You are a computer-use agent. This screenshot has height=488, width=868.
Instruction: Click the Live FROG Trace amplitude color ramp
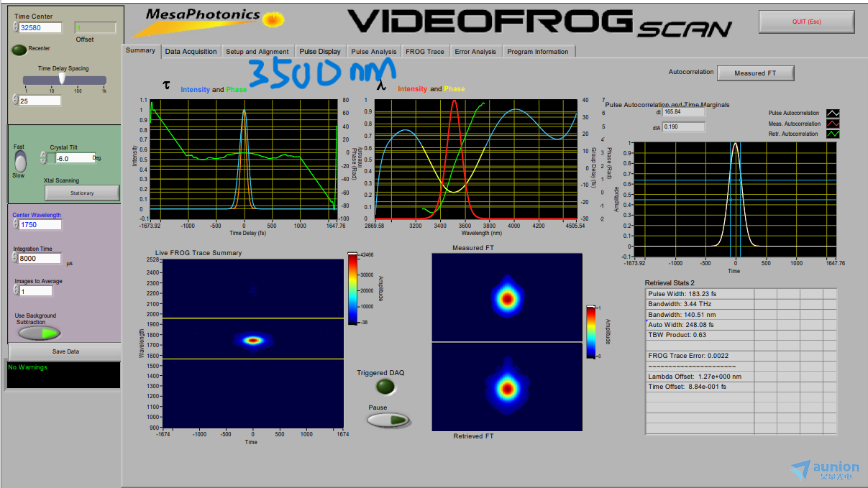352,288
